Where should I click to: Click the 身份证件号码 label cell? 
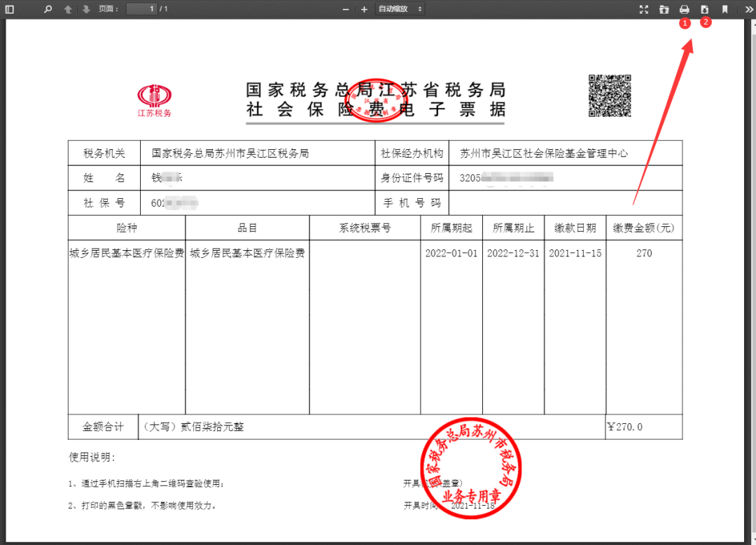(412, 178)
